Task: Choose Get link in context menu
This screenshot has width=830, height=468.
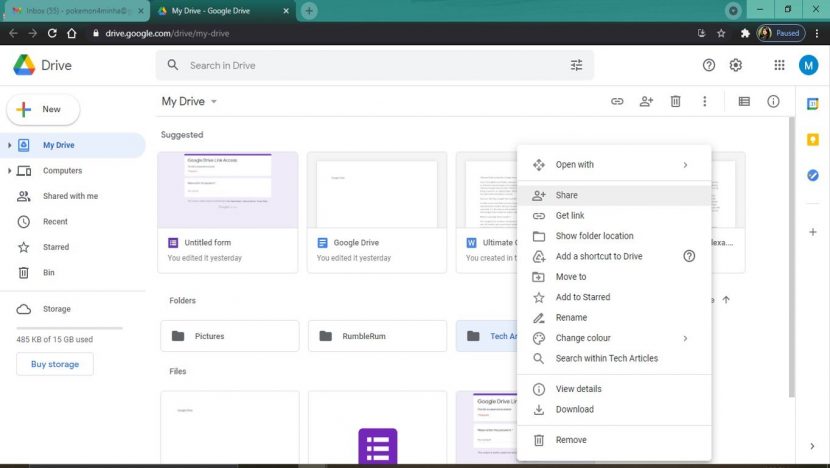Action: pyautogui.click(x=614, y=215)
